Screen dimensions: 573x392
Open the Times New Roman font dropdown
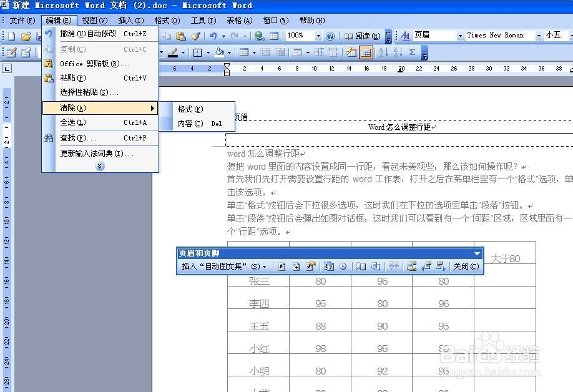point(539,36)
